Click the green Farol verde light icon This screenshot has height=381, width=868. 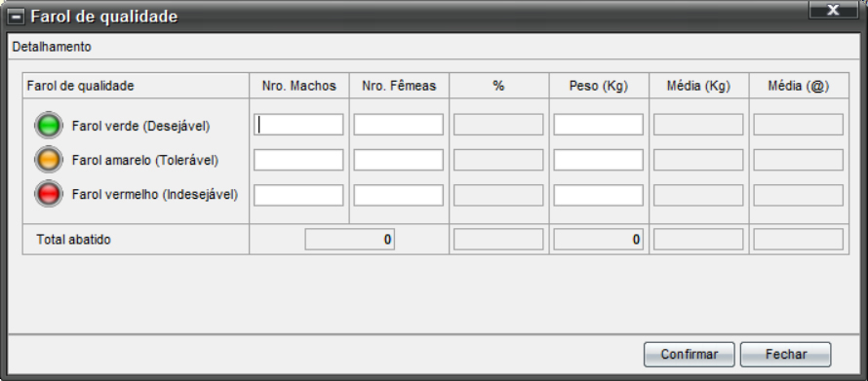[49, 126]
